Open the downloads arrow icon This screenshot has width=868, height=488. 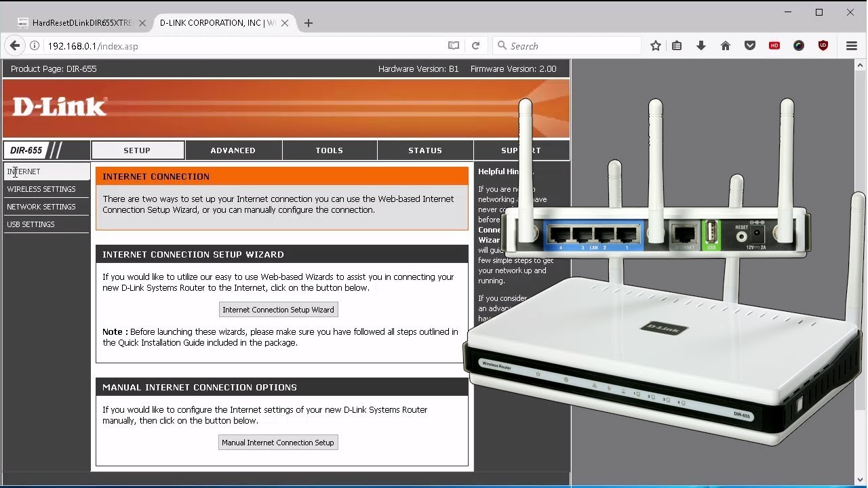tap(701, 46)
